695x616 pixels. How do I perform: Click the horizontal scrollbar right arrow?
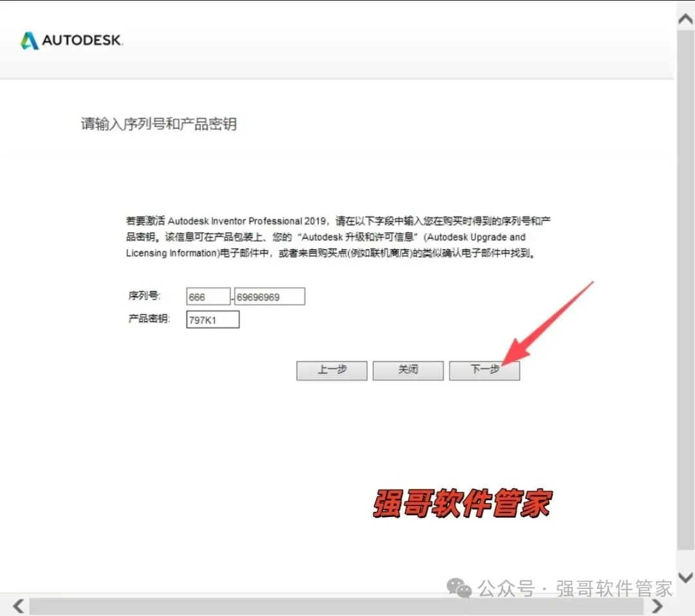click(657, 606)
